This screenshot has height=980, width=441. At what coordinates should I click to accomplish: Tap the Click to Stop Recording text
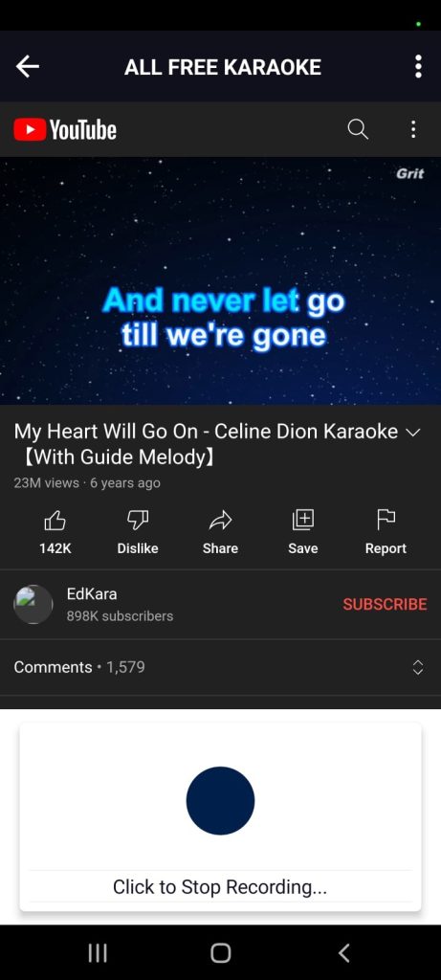220,886
